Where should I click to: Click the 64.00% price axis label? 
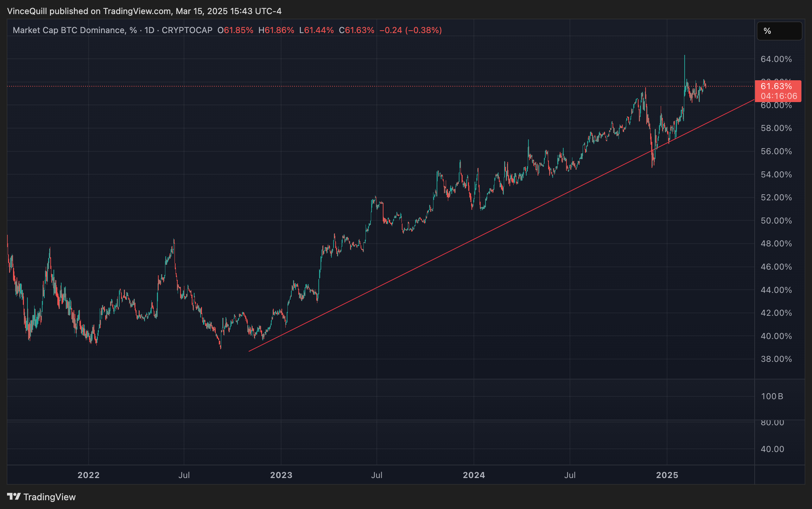(x=776, y=59)
